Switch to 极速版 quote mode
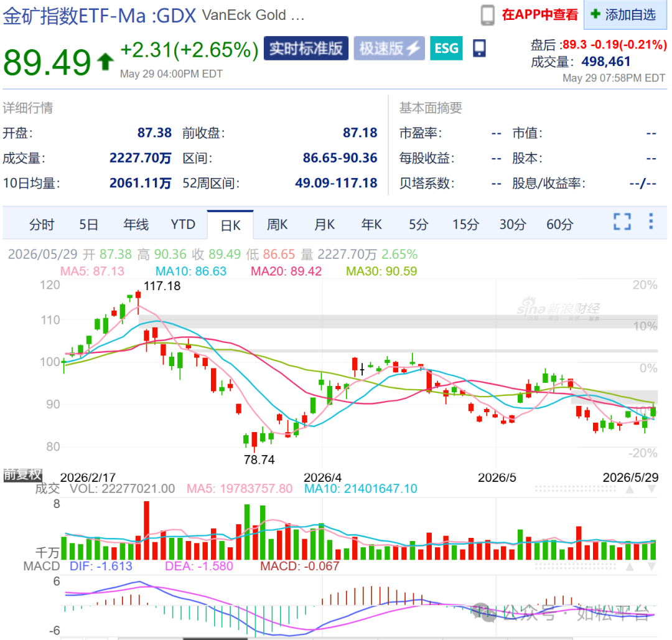This screenshot has width=672, height=640. 389,49
